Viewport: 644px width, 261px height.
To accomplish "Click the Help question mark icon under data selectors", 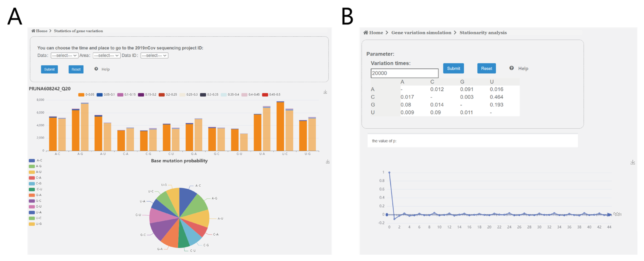I will (96, 69).
